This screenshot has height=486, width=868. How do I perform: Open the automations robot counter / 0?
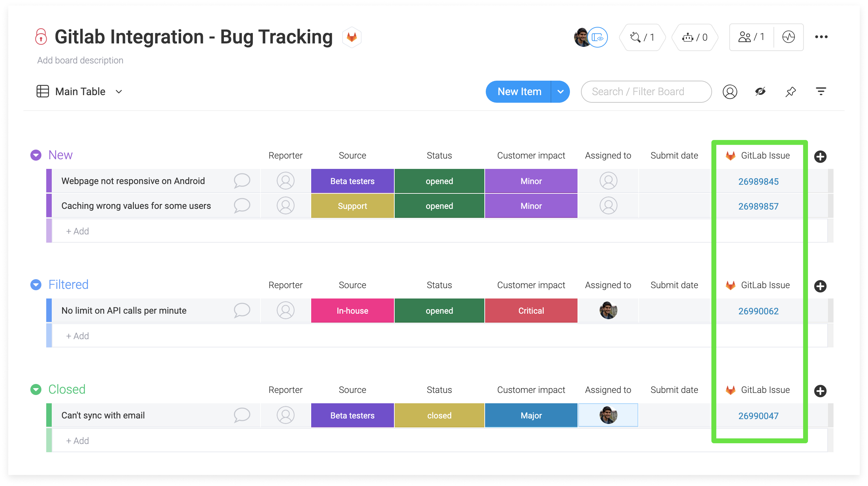[695, 37]
